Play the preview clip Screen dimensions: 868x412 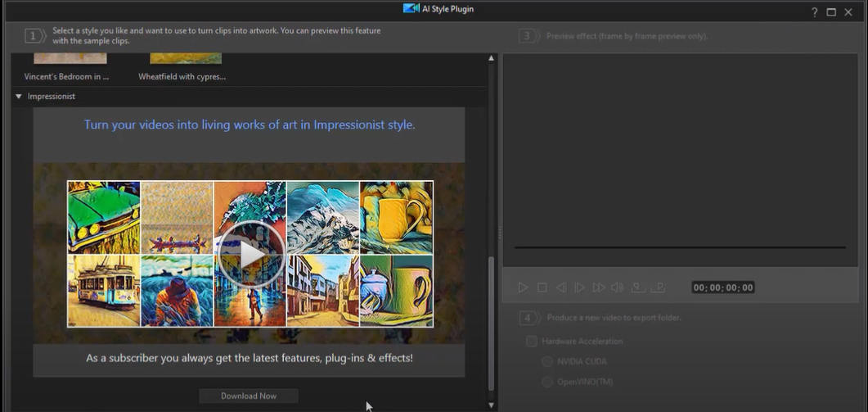pos(523,287)
